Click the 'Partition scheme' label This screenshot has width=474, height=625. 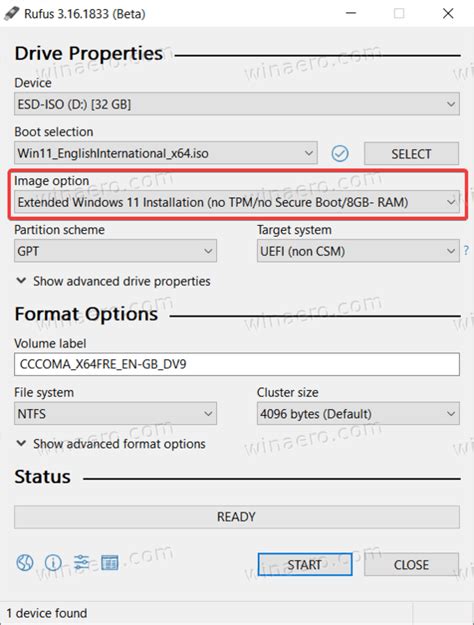pyautogui.click(x=59, y=230)
